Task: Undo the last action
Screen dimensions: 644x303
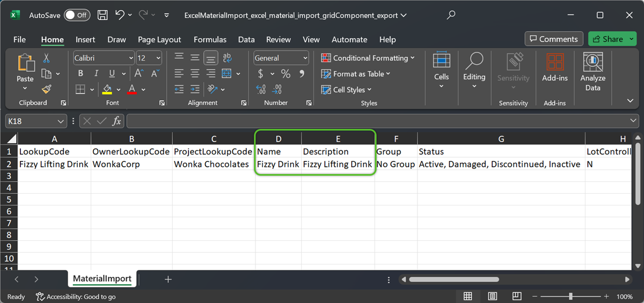Action: click(120, 15)
